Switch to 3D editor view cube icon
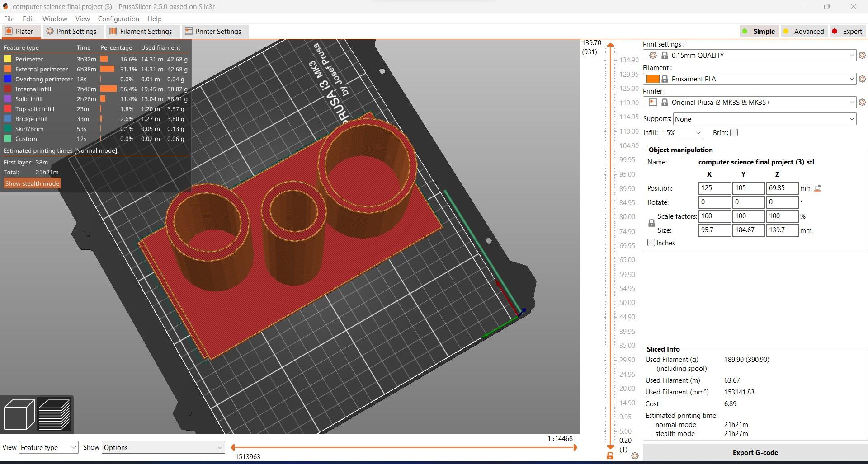Screen dimensions: 868x464 19,414
